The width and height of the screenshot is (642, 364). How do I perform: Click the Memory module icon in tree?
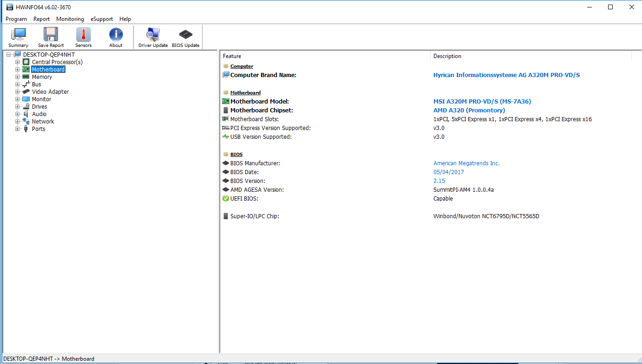click(26, 77)
